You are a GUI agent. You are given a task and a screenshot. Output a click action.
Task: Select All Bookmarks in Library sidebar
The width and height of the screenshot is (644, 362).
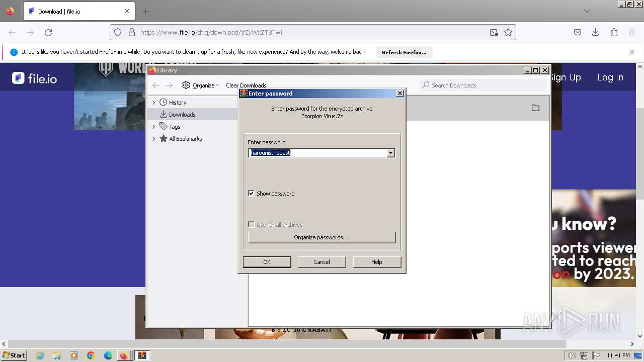tap(186, 139)
